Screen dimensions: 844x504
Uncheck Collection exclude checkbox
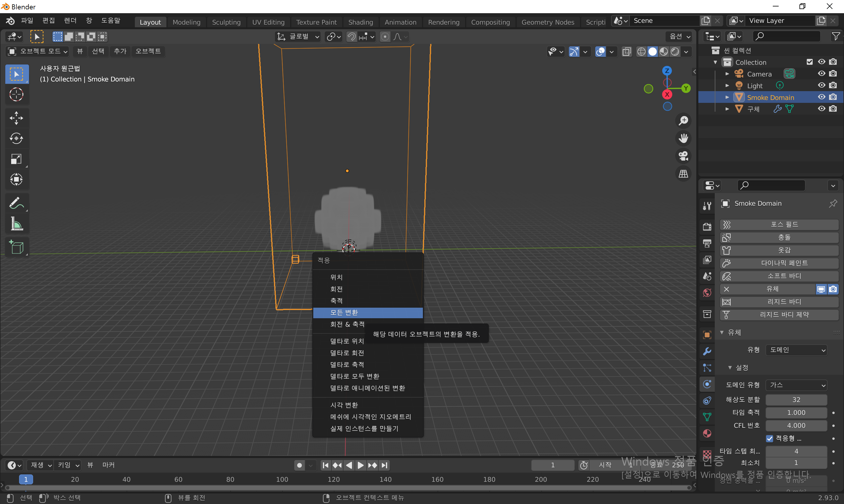pyautogui.click(x=810, y=62)
